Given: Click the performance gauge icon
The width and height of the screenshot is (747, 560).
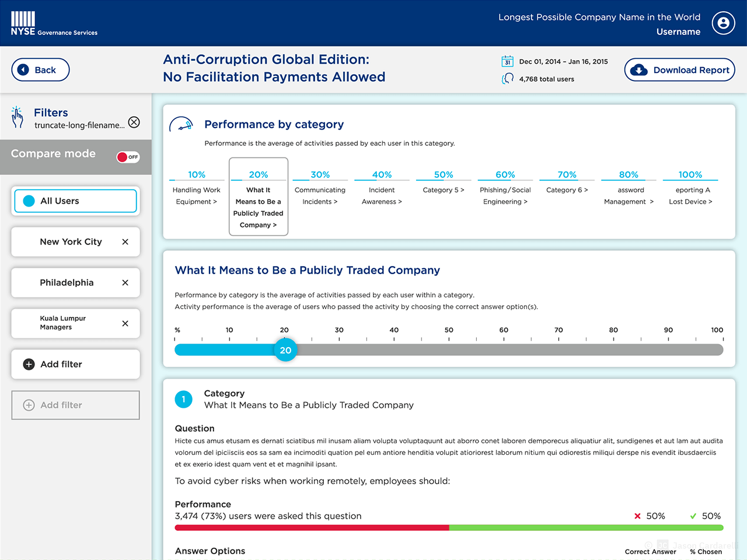Looking at the screenshot, I should pos(181,124).
